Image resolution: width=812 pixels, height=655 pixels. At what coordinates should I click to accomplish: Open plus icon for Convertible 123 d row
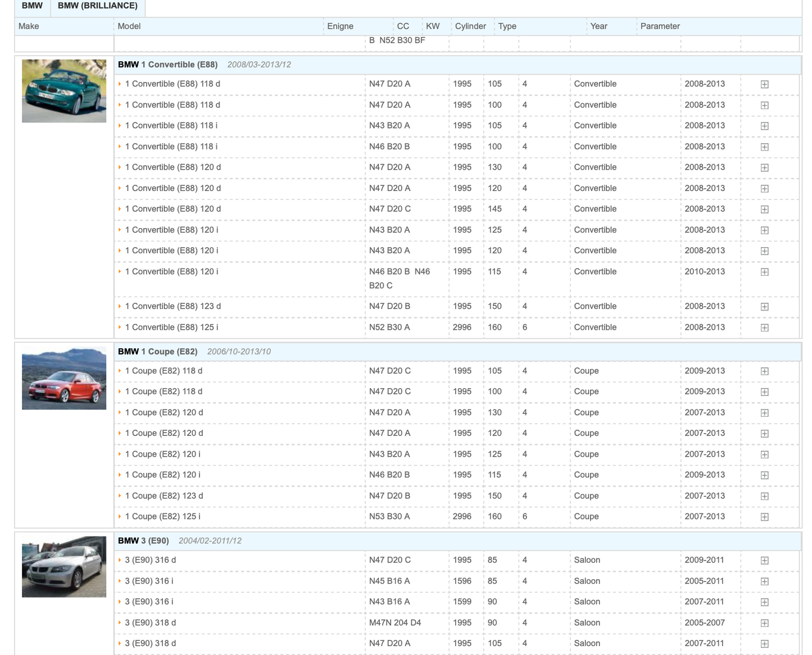point(764,307)
